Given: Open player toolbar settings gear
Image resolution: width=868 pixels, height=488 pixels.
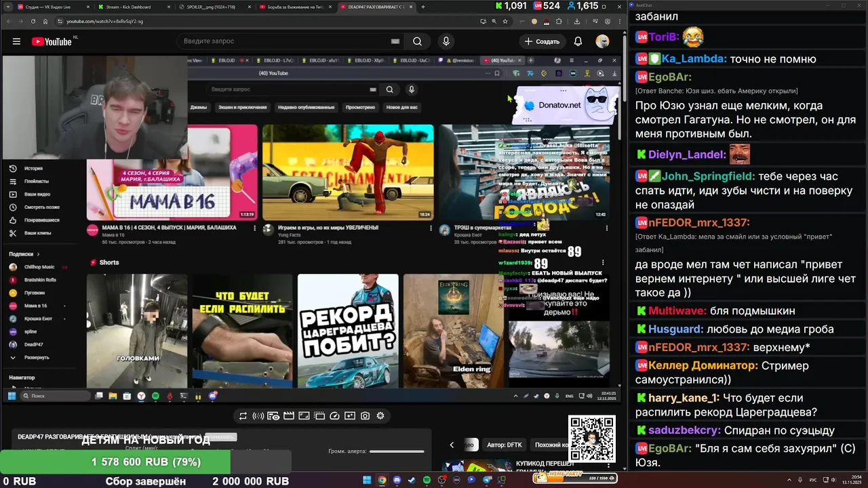Looking at the screenshot, I should coord(380,415).
